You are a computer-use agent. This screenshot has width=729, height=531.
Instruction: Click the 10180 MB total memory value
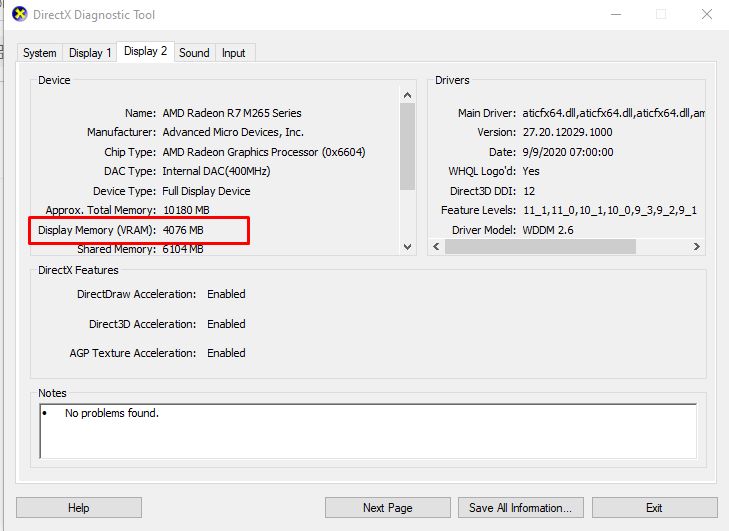pos(186,210)
